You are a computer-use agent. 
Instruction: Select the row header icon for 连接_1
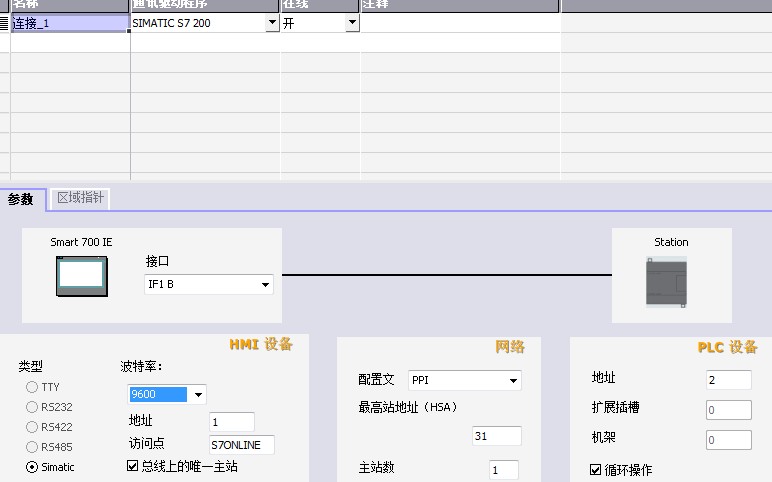tap(4, 23)
